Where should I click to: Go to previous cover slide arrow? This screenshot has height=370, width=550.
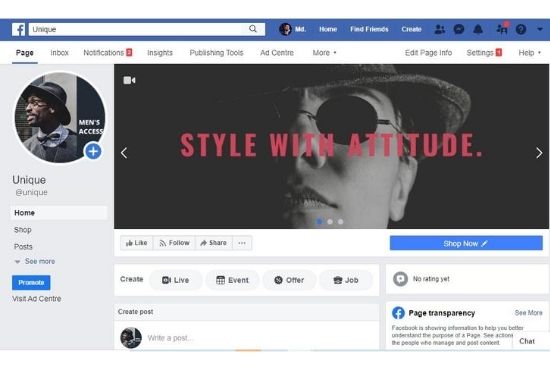[124, 153]
